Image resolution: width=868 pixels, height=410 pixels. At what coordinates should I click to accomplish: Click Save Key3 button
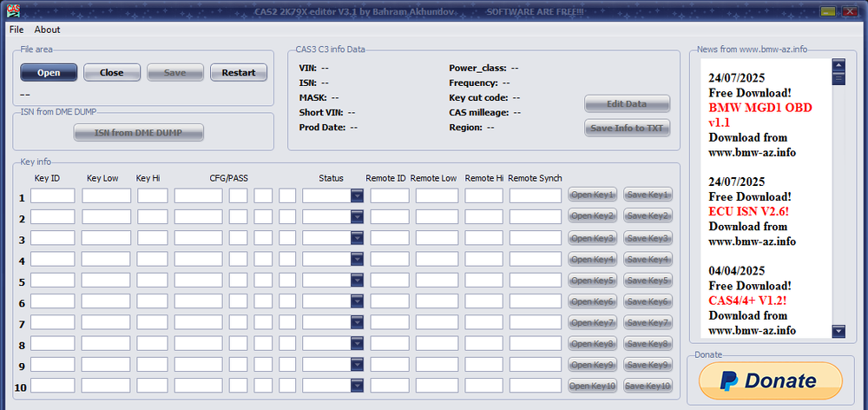648,238
